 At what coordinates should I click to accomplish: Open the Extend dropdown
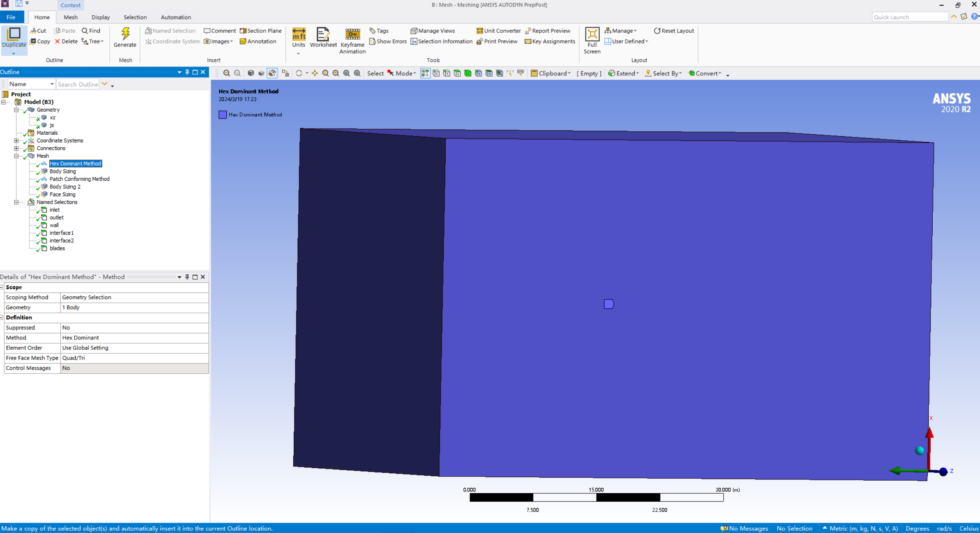click(624, 73)
